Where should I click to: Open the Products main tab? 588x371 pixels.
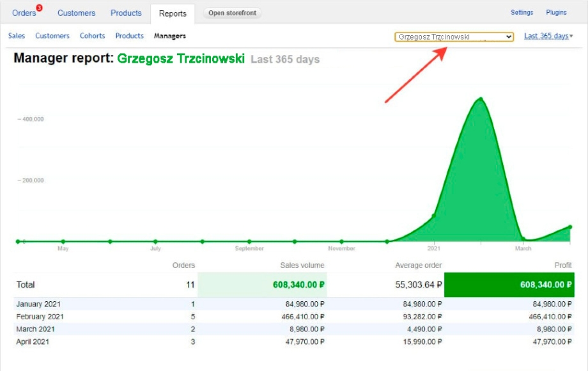point(126,13)
